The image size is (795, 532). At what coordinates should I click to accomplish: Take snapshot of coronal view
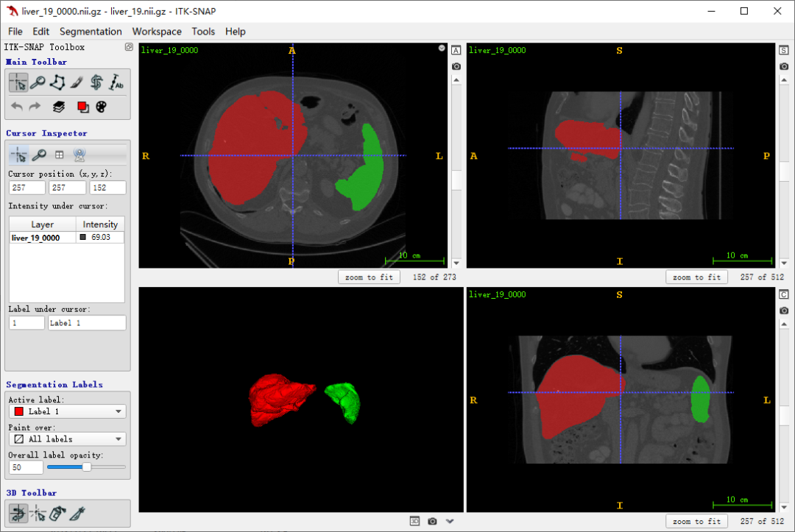pyautogui.click(x=784, y=311)
